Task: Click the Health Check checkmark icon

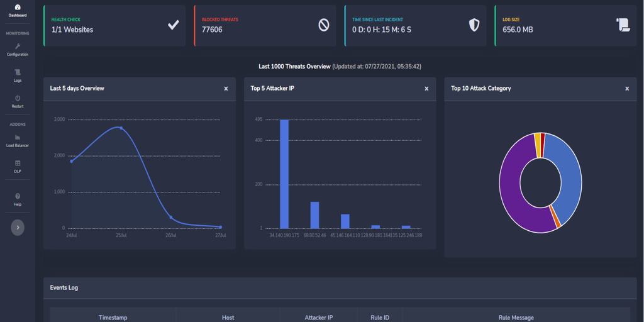Action: pos(173,25)
